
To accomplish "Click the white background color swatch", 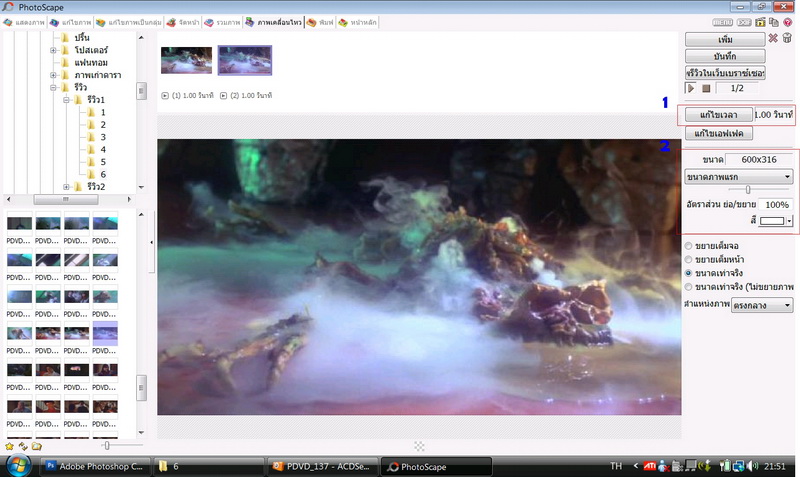I will tap(772, 221).
